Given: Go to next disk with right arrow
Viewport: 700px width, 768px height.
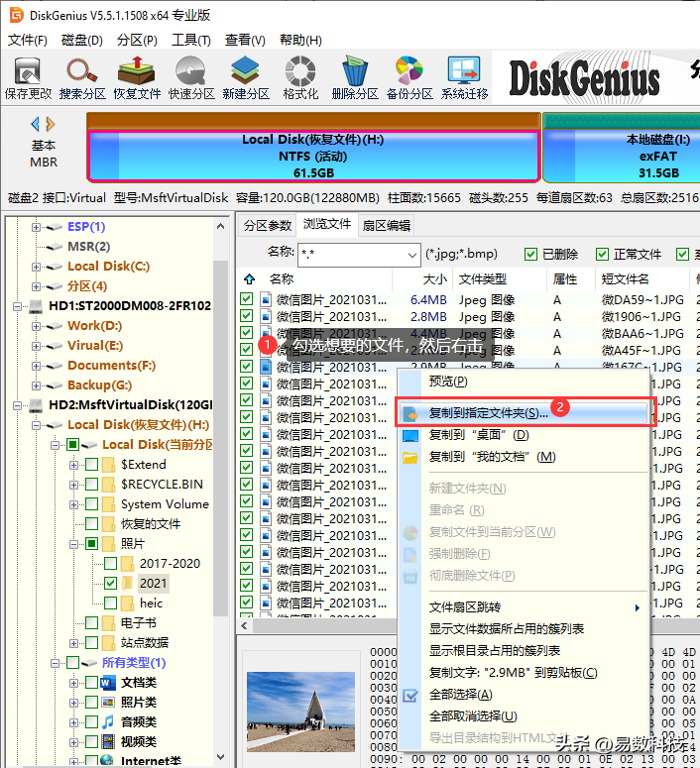Looking at the screenshot, I should coord(50,124).
